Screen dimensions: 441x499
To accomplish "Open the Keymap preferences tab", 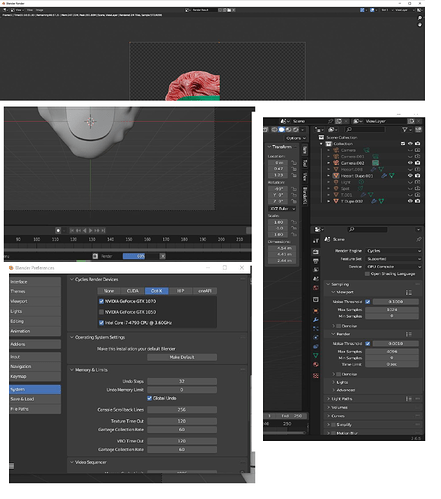I will (35, 377).
